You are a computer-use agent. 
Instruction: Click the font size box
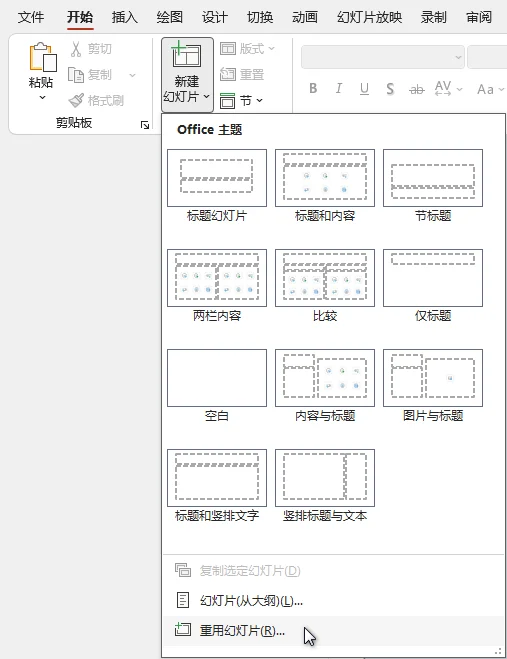pyautogui.click(x=487, y=57)
